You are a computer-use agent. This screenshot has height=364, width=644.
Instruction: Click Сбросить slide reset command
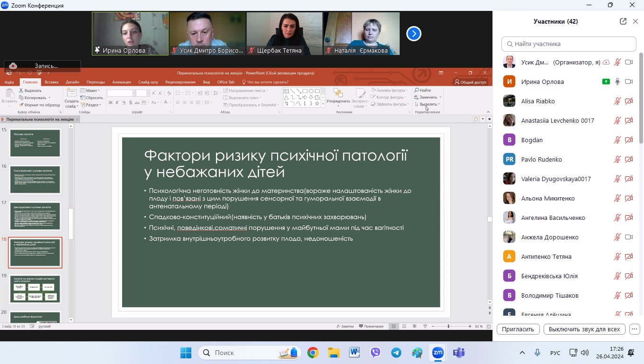point(91,98)
